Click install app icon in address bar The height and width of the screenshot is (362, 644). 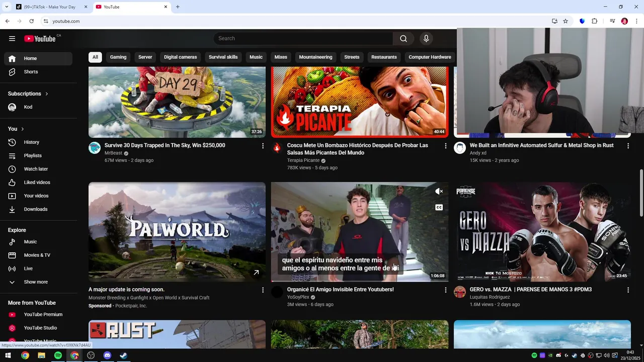coord(554,21)
